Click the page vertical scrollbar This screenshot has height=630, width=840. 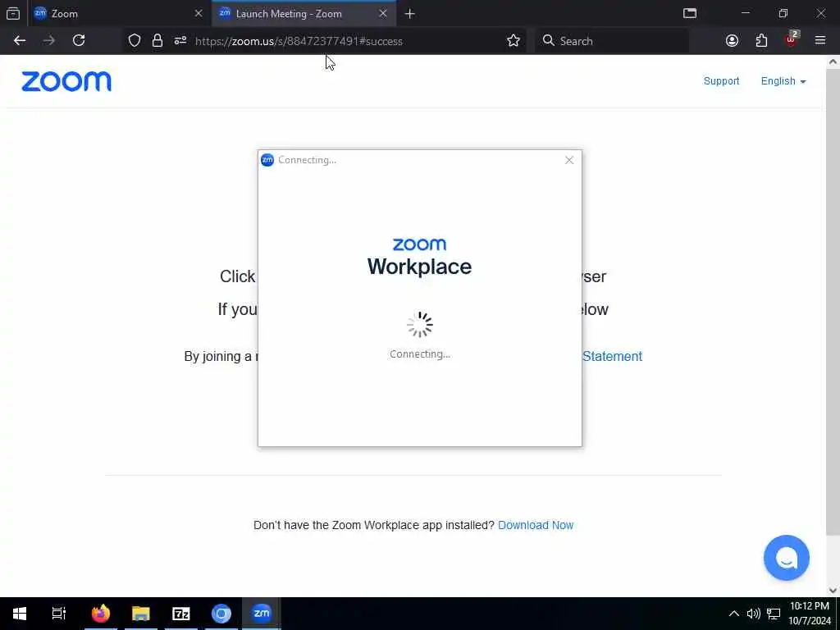pos(833,300)
